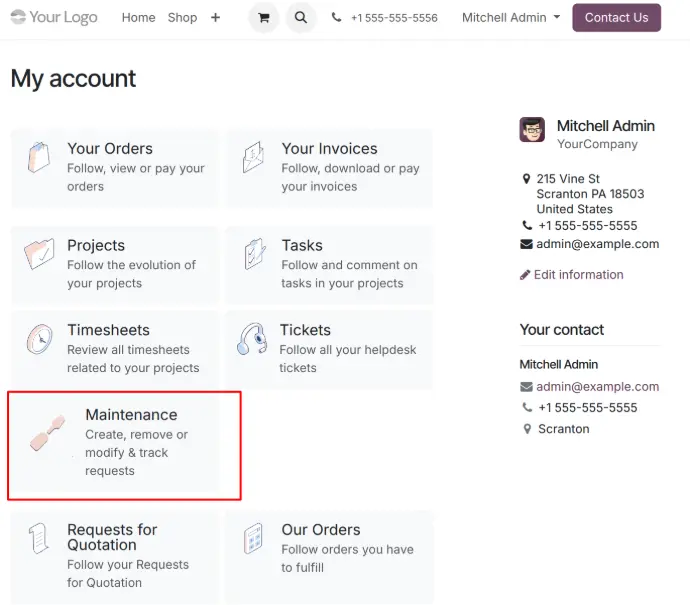690x605 pixels.
Task: Click the Maintenance tool icon
Action: point(48,432)
